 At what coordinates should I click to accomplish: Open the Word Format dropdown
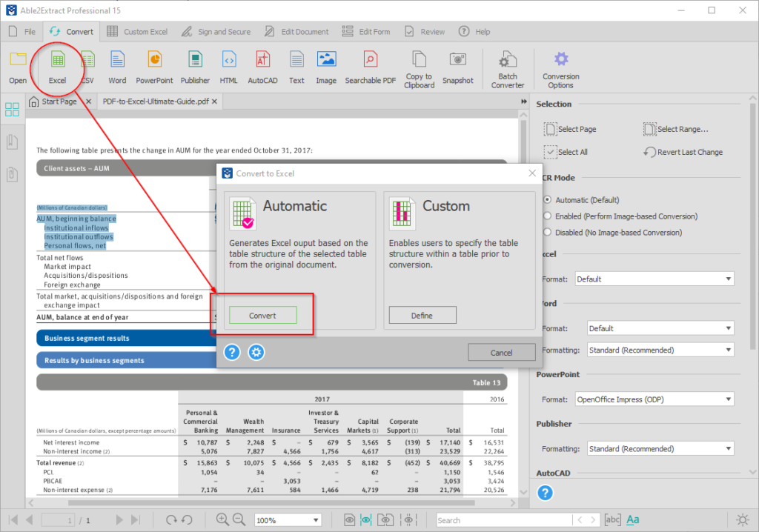pos(659,327)
